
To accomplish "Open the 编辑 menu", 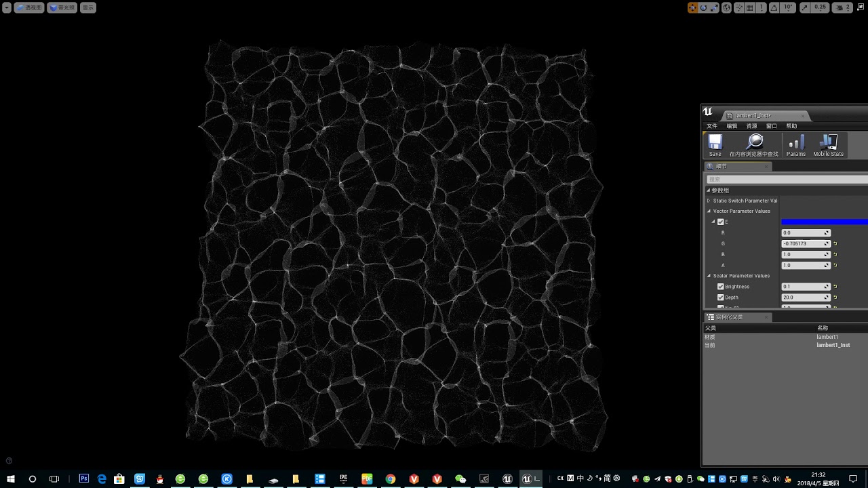I will pos(732,126).
